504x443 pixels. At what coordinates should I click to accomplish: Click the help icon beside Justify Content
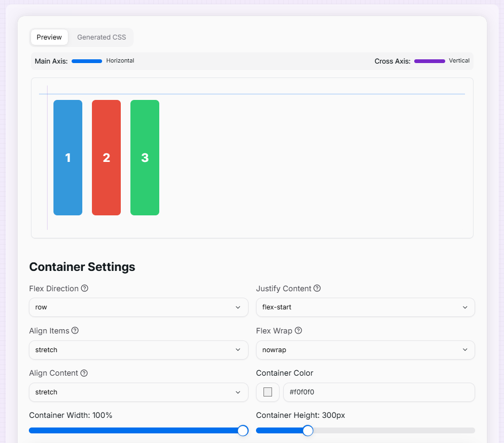317,289
